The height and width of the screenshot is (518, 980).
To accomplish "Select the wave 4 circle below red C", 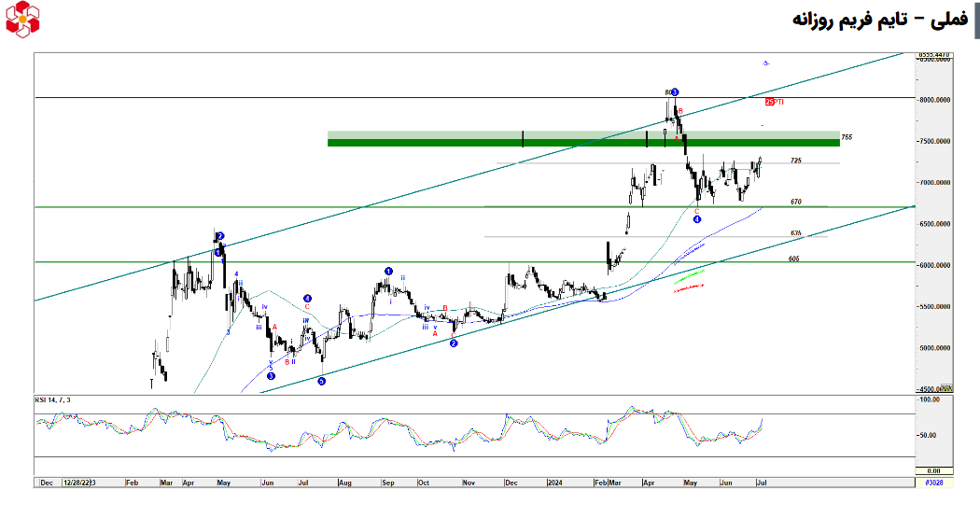I will coord(697,219).
